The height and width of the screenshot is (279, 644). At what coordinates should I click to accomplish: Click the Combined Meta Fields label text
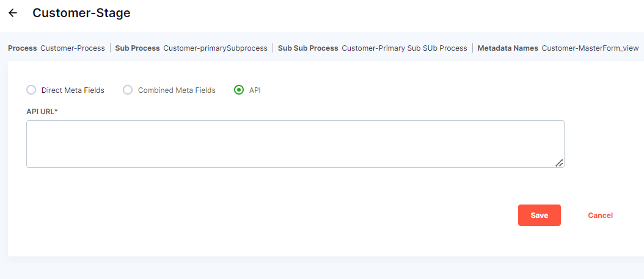click(x=177, y=90)
